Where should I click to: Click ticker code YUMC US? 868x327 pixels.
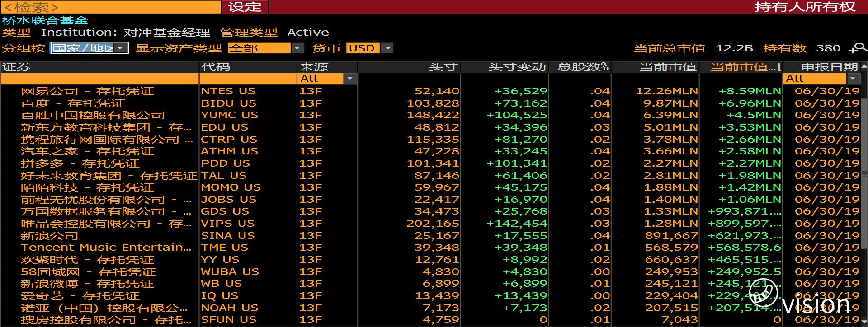click(230, 115)
